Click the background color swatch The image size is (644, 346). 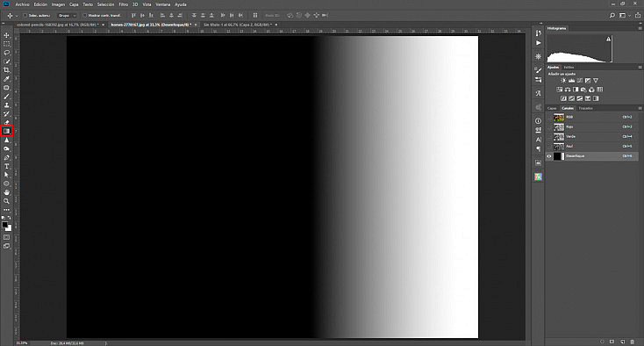click(9, 228)
